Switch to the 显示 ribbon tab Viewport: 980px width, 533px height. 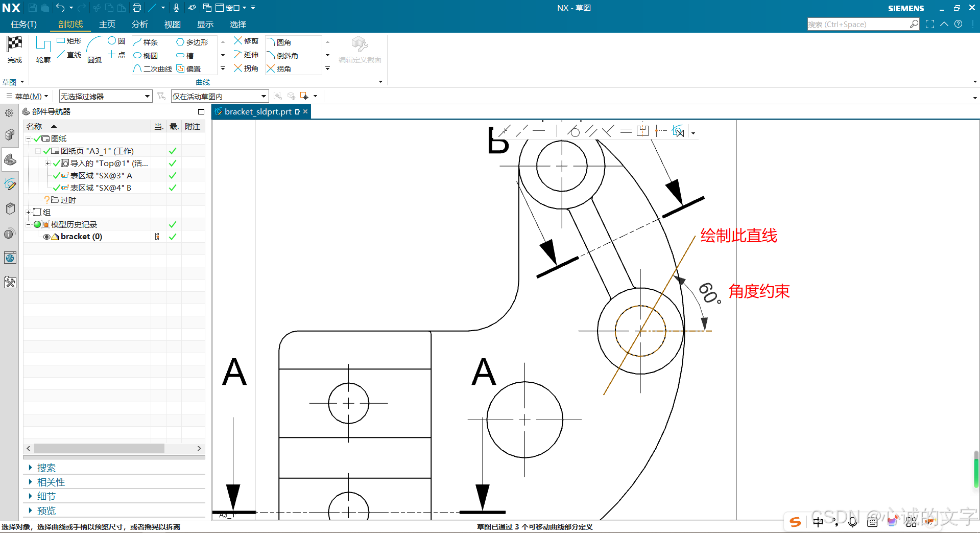click(x=205, y=24)
